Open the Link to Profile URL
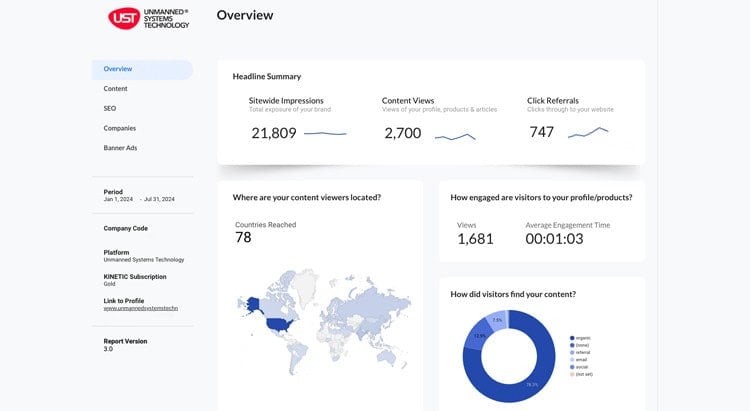The image size is (750, 411). coord(141,309)
